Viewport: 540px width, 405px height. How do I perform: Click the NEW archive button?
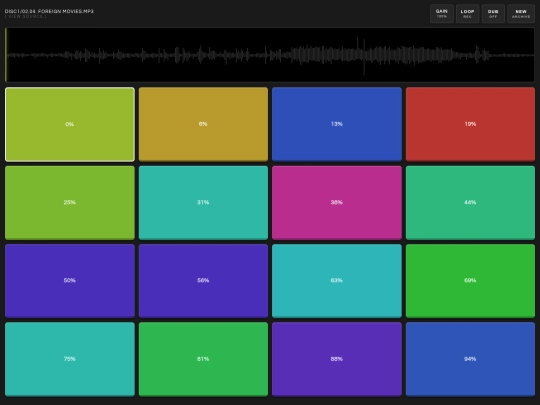pos(521,14)
